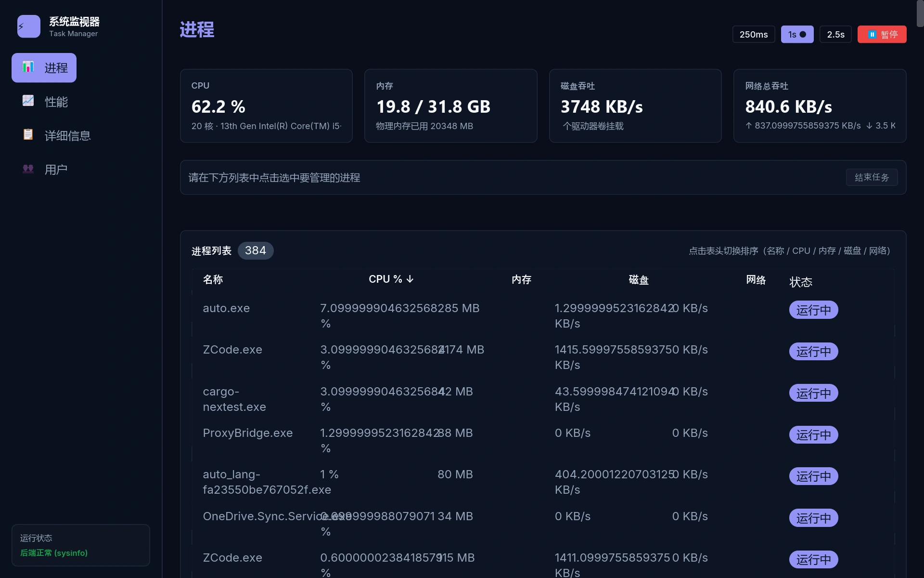Select the 进程 sidebar item
Image resolution: width=924 pixels, height=578 pixels.
(x=44, y=68)
